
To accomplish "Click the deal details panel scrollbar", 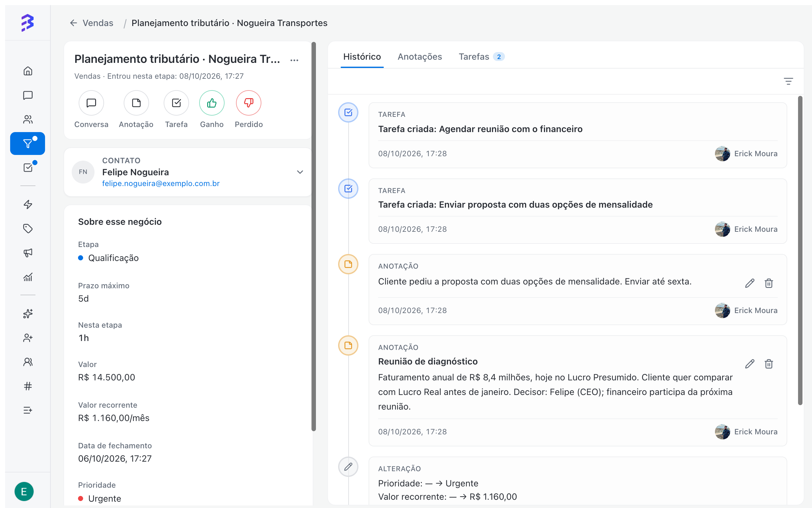I will (x=313, y=237).
